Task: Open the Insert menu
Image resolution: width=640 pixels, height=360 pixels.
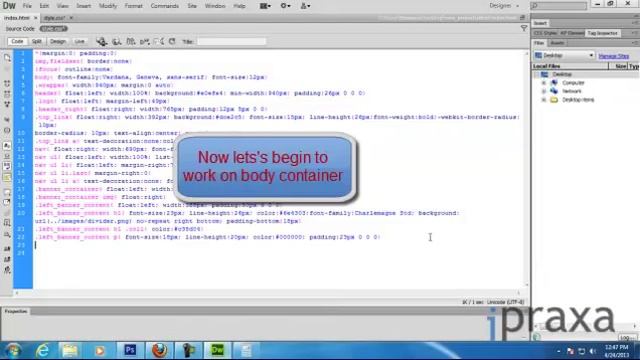Action: [x=83, y=6]
